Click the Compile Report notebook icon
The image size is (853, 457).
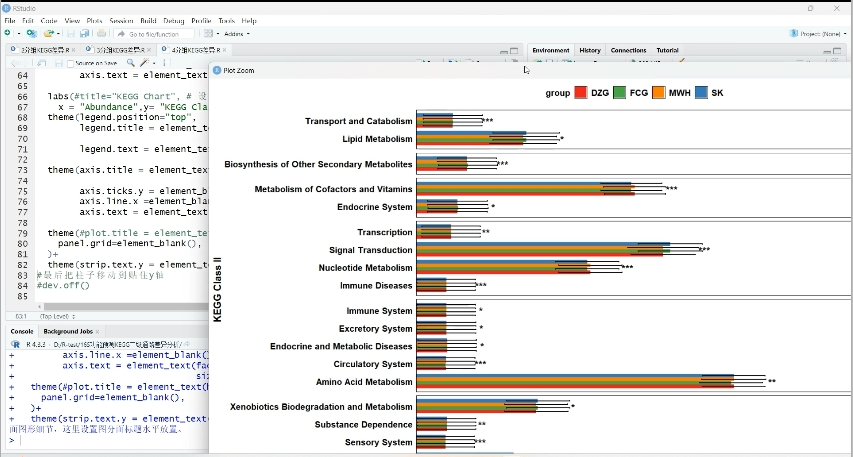pos(167,63)
